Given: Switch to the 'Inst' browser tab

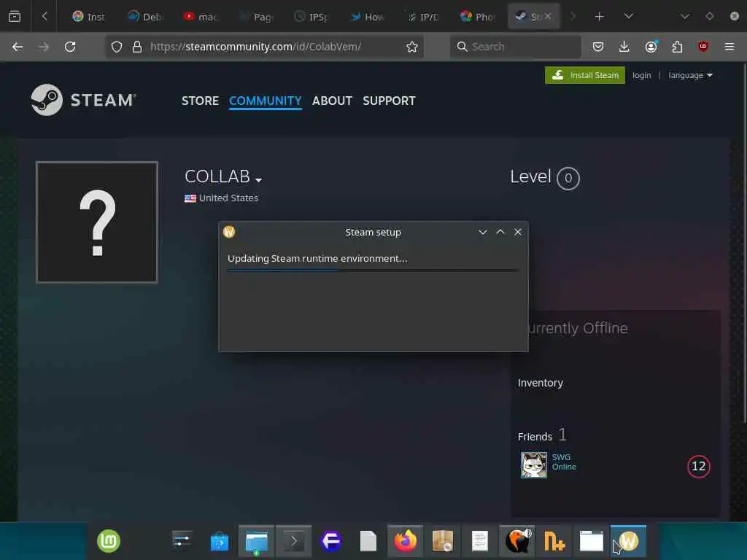Looking at the screenshot, I should click(x=88, y=17).
